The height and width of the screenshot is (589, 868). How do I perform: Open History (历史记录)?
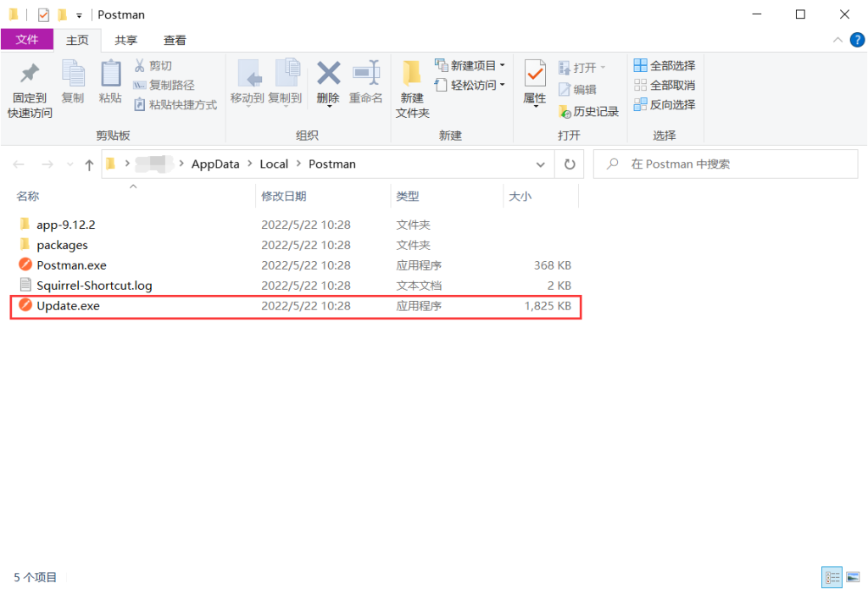point(588,112)
